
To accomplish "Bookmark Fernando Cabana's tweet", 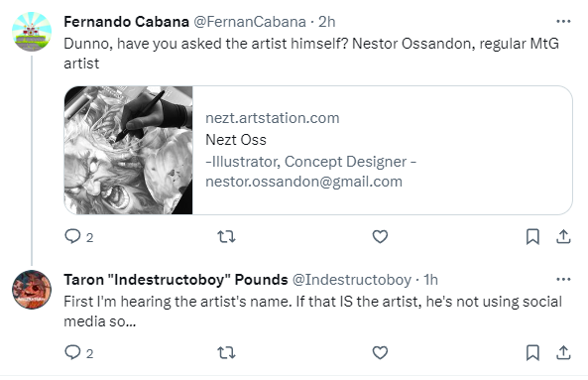I will tap(532, 237).
